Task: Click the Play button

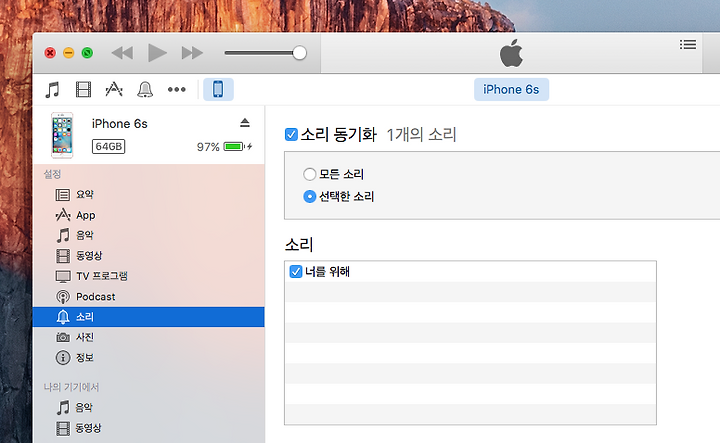Action: click(157, 53)
